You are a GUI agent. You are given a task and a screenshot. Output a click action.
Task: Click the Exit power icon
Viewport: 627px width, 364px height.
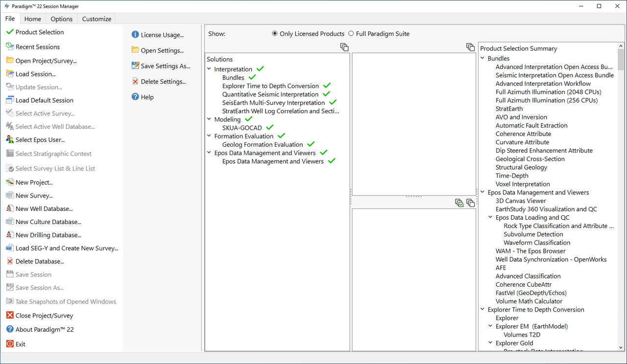click(x=10, y=344)
